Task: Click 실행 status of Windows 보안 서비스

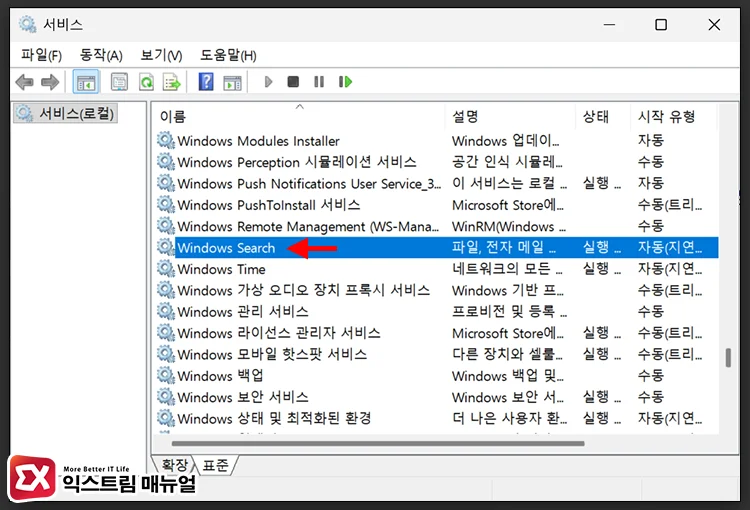Action: tap(602, 397)
